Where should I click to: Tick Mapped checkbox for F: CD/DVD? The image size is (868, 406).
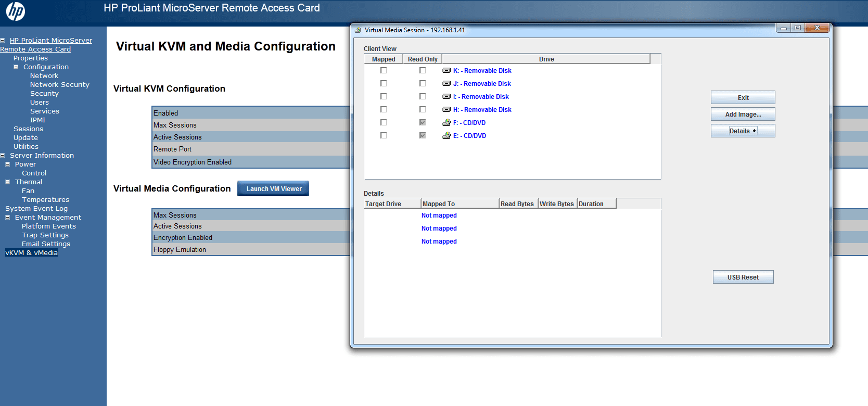384,122
